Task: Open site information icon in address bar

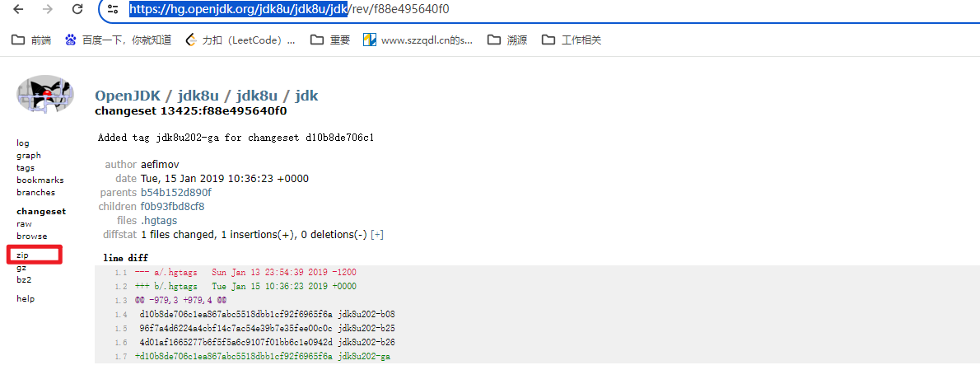Action: pos(113,9)
